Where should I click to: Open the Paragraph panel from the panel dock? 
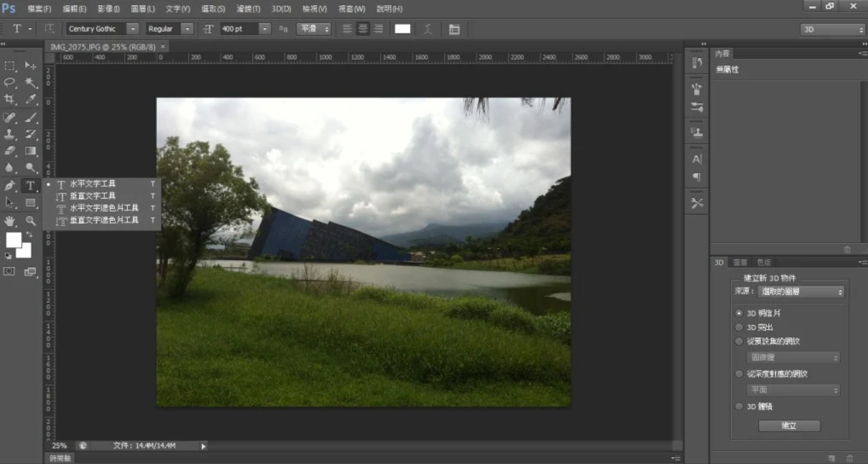[x=696, y=178]
